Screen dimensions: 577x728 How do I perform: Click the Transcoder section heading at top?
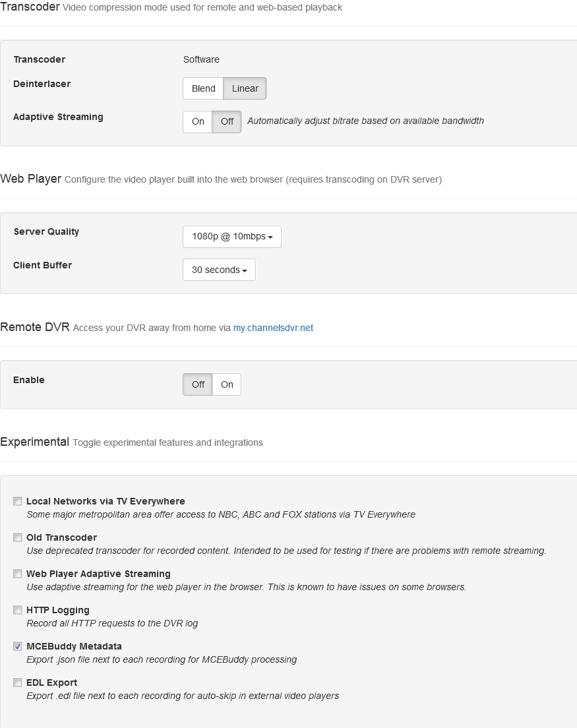[30, 7]
